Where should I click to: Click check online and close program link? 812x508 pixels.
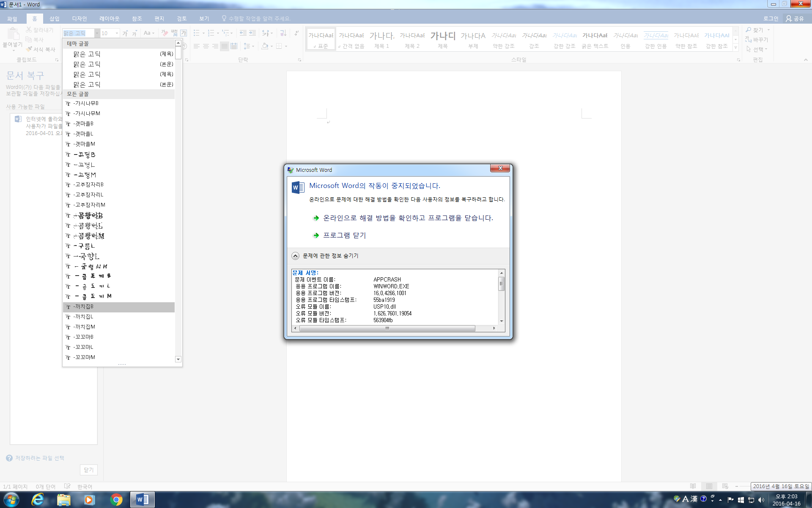coord(408,218)
